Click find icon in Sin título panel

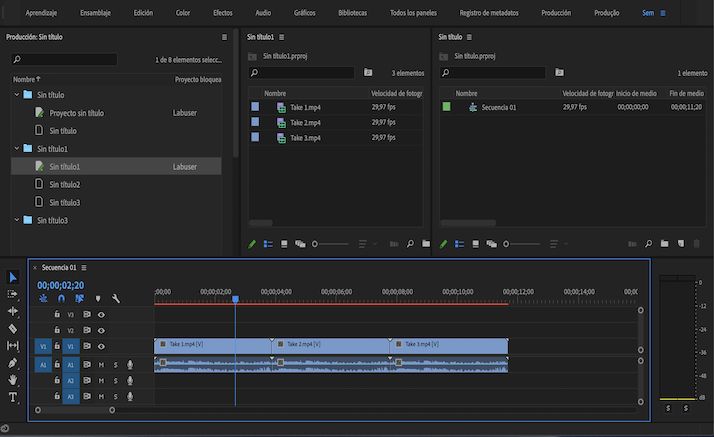[648, 244]
